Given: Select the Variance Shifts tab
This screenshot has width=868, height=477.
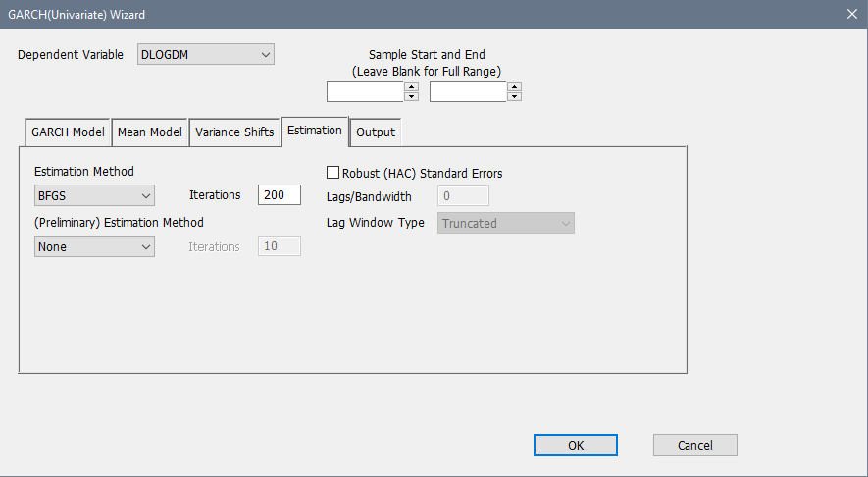Looking at the screenshot, I should 234,132.
